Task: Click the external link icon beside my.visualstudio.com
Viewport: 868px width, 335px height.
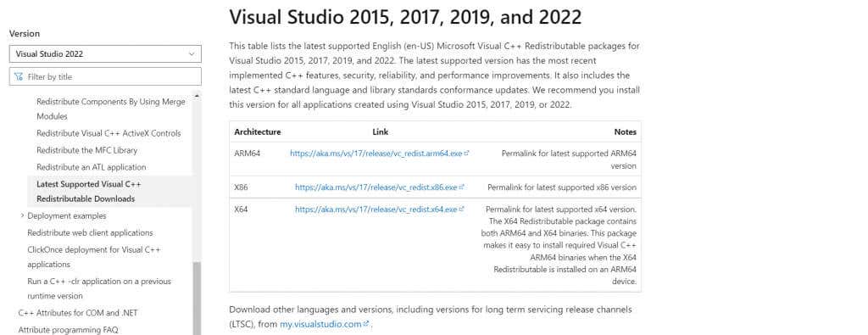Action: click(366, 324)
